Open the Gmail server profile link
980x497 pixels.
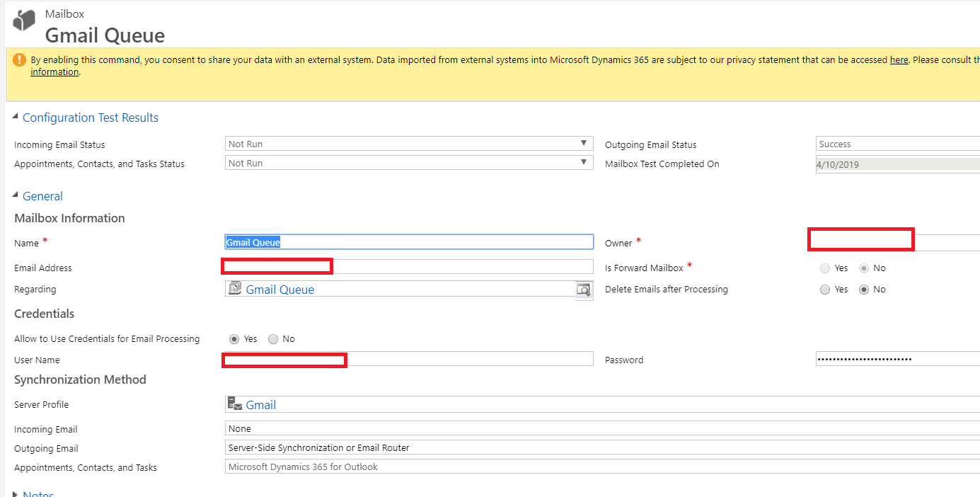coord(261,405)
